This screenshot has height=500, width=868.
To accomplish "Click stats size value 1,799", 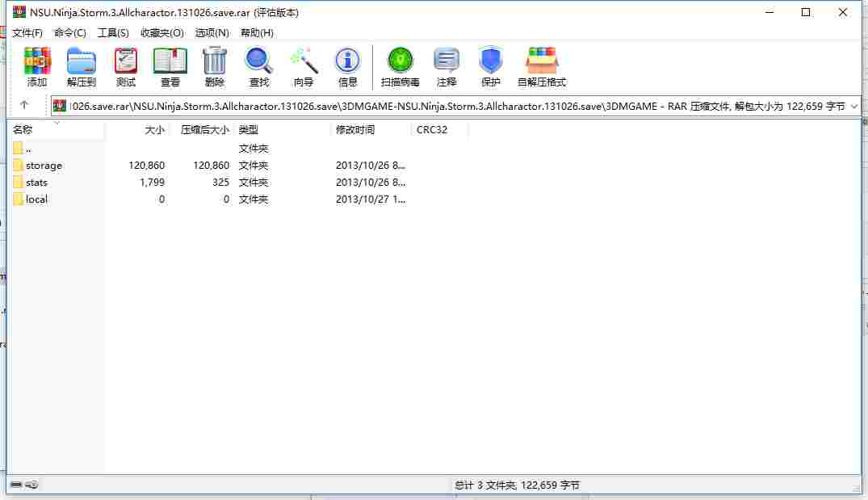I will pyautogui.click(x=153, y=183).
